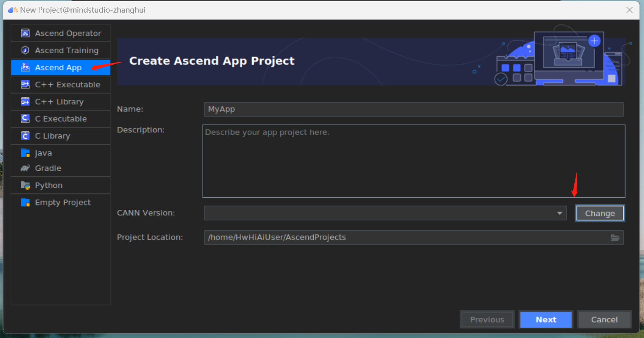Browse project location with folder icon

pos(615,238)
